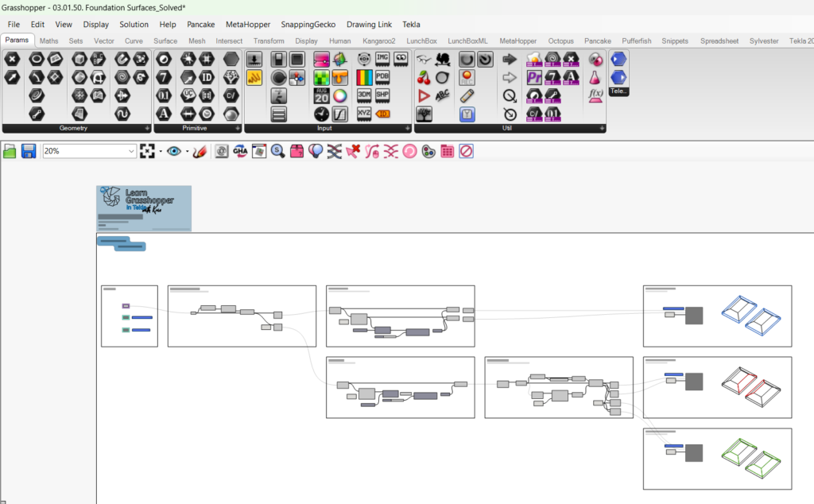Viewport: 814px width, 504px height.
Task: Select the Calendar input component
Action: point(321,95)
